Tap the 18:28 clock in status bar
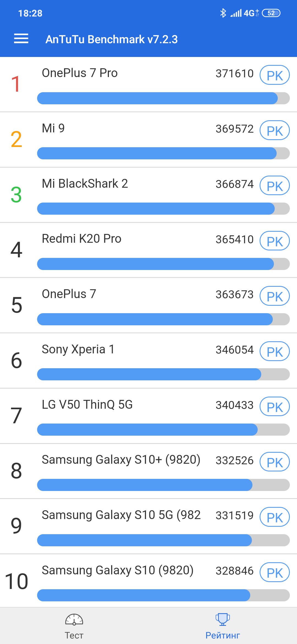297x644 pixels. pyautogui.click(x=30, y=13)
